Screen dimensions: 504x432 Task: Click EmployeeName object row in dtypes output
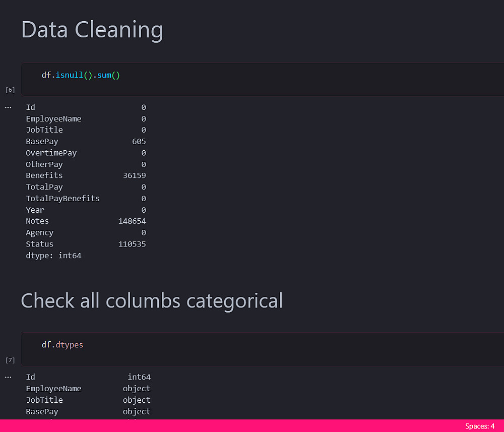point(53,389)
